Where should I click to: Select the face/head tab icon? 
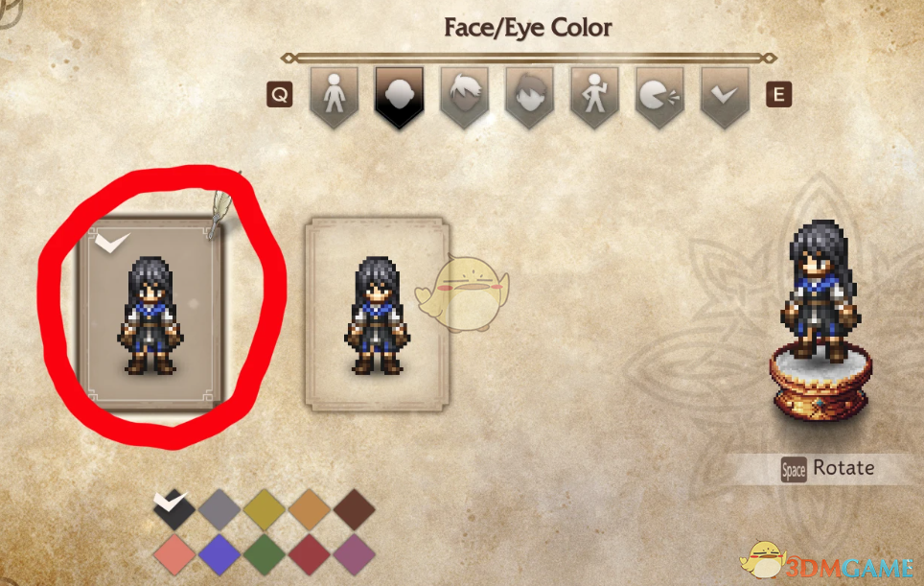pyautogui.click(x=399, y=96)
